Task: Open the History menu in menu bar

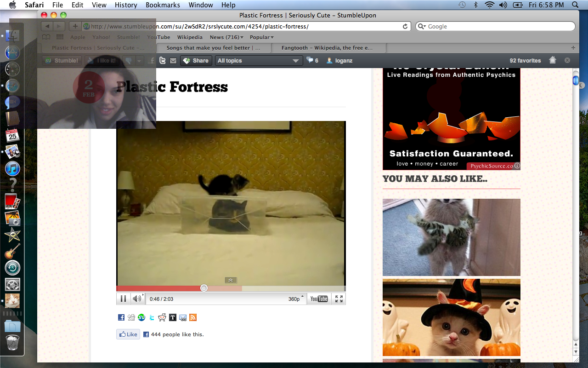Action: (x=126, y=5)
